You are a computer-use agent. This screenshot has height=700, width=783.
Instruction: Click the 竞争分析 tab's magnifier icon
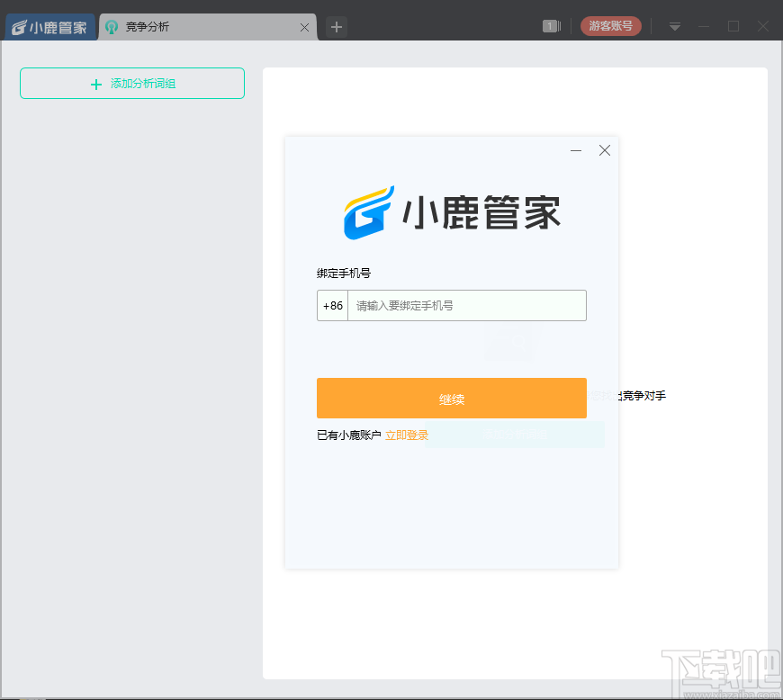coord(111,26)
